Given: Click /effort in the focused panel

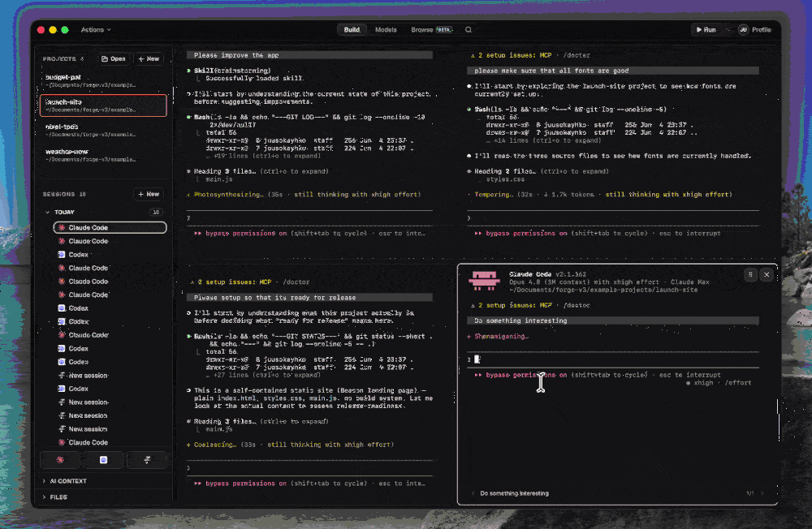Looking at the screenshot, I should pyautogui.click(x=737, y=383).
